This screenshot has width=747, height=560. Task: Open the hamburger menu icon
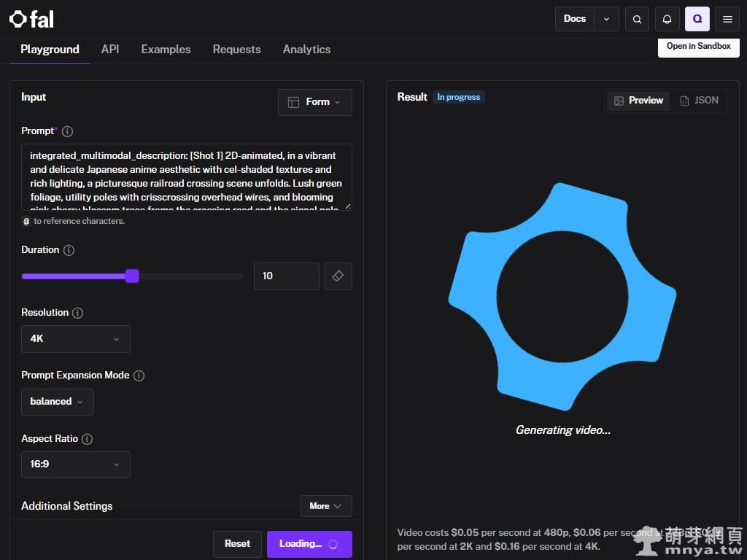(727, 19)
